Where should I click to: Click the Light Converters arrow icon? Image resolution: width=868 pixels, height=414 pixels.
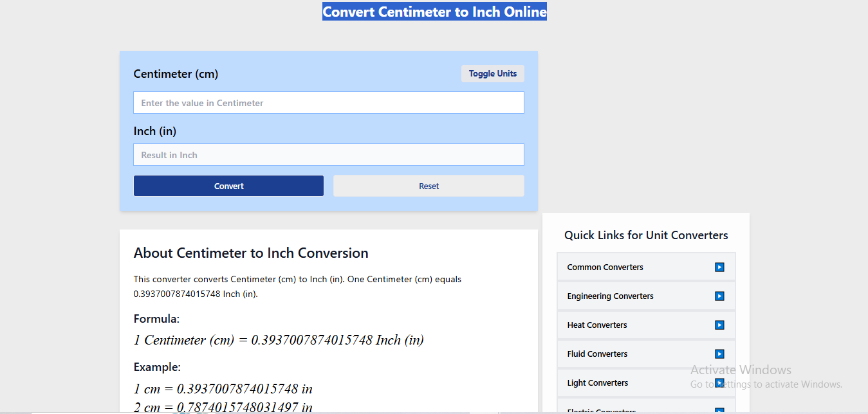coord(719,382)
